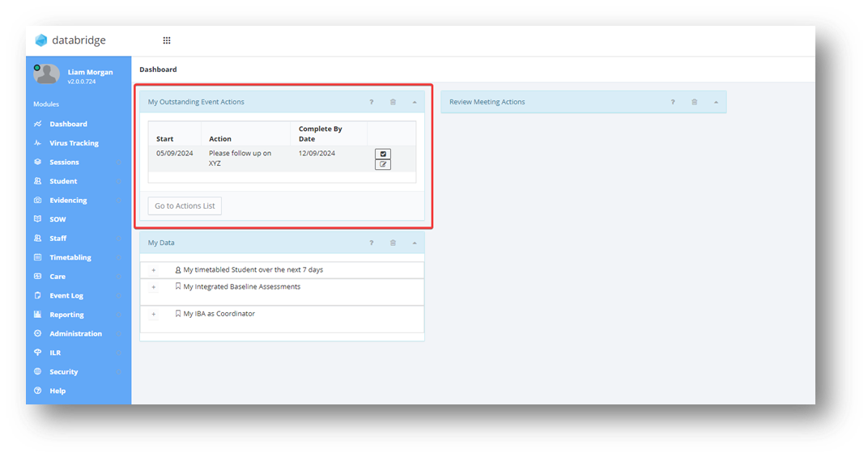Click the Liam Morgan user name

point(90,72)
